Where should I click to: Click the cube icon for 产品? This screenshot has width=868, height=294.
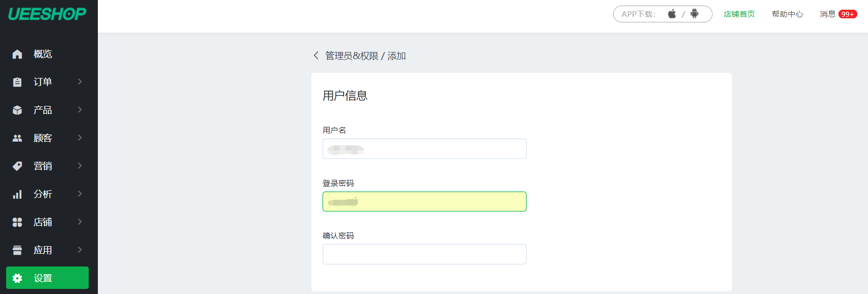coord(17,110)
